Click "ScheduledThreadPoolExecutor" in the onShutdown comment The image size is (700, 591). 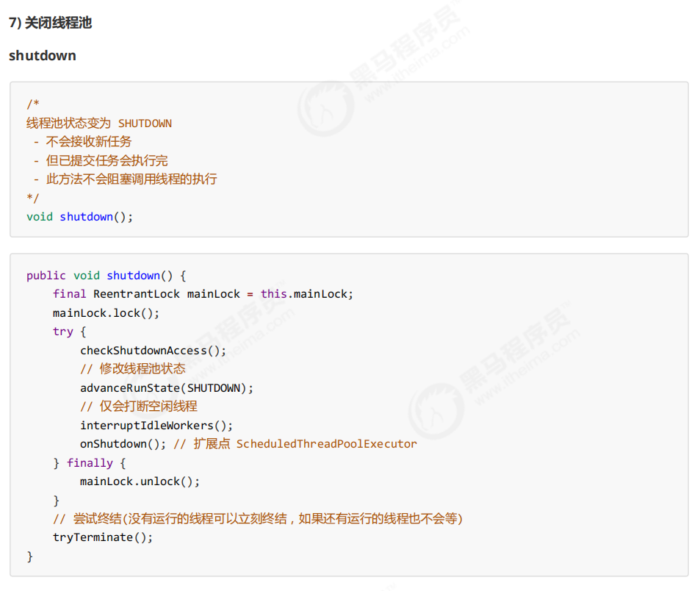pyautogui.click(x=326, y=444)
